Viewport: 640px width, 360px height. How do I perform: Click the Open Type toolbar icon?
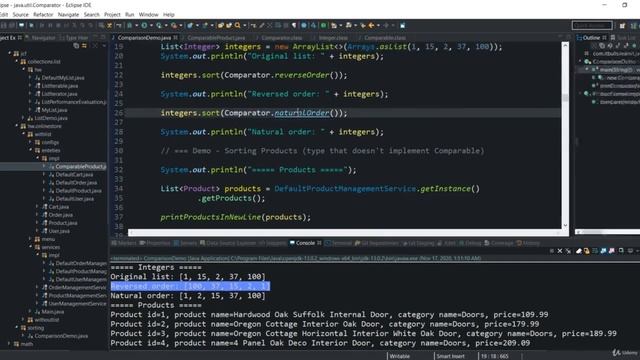point(221,25)
